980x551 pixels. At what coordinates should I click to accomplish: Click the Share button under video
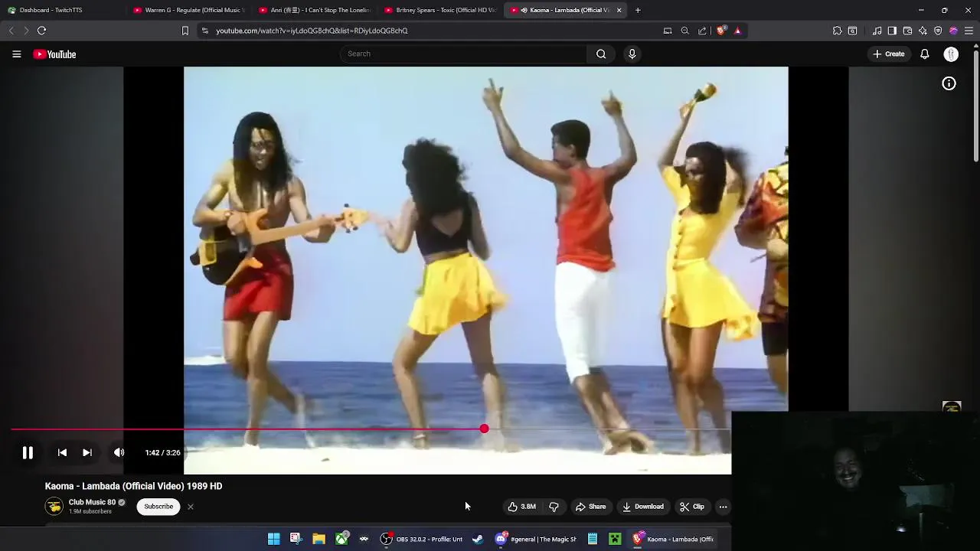590,507
